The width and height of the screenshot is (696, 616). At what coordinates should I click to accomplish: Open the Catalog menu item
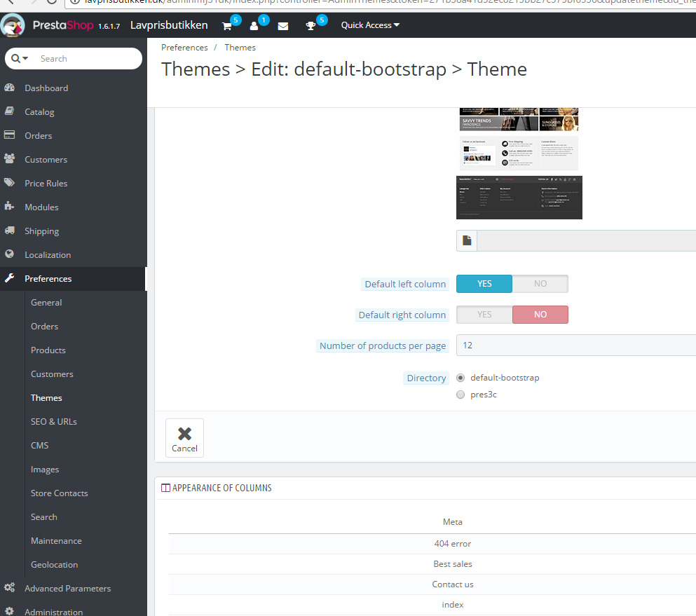click(x=39, y=112)
